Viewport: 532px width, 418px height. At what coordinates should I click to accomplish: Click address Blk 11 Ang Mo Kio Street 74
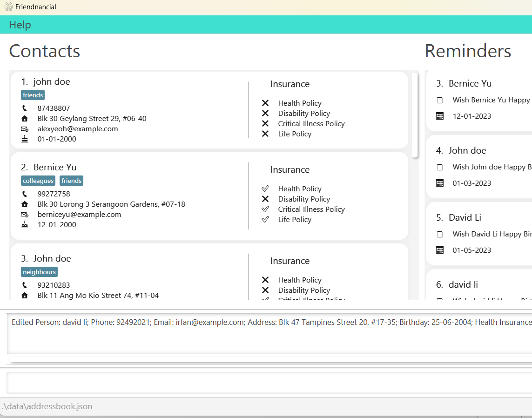[98, 296]
